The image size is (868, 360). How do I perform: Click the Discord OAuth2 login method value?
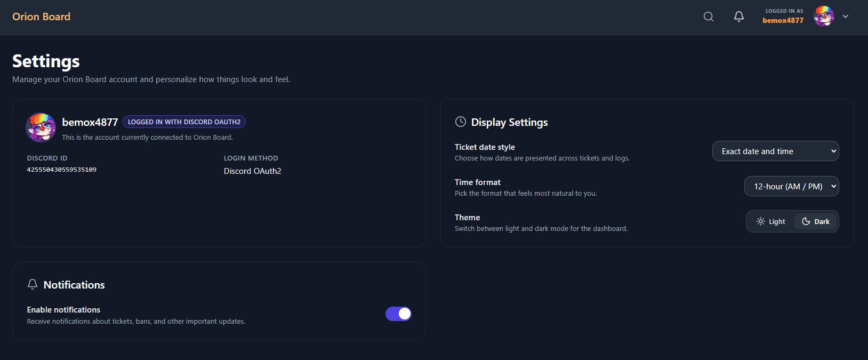[x=252, y=171]
